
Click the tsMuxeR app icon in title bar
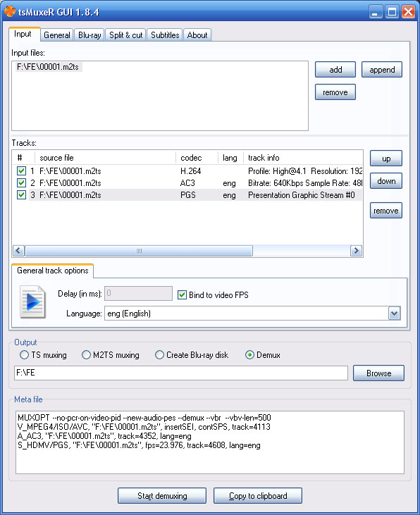(10, 11)
